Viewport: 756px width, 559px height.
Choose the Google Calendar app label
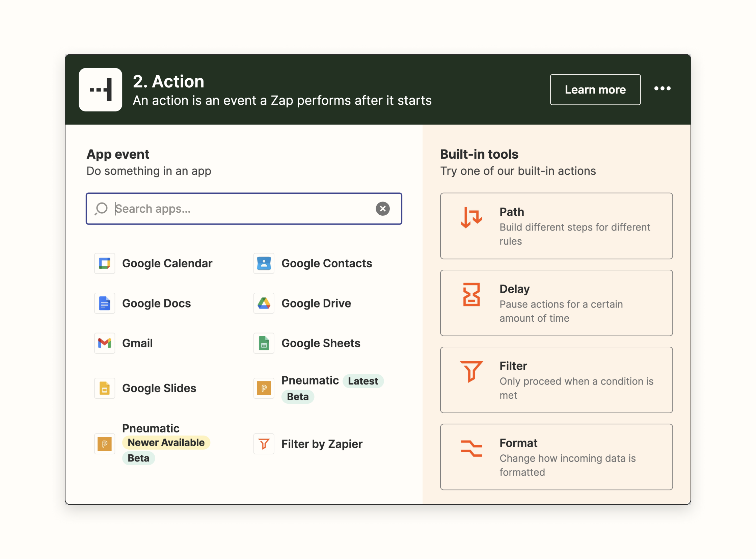point(167,263)
